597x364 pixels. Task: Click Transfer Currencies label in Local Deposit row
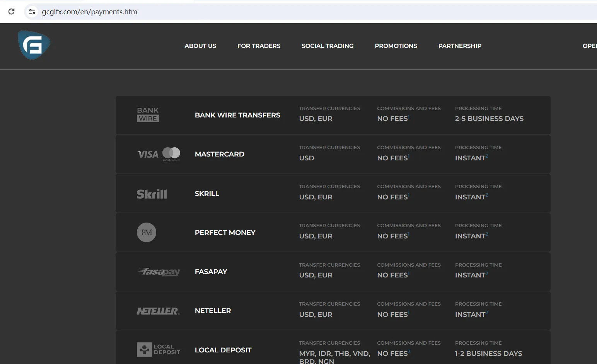329,343
